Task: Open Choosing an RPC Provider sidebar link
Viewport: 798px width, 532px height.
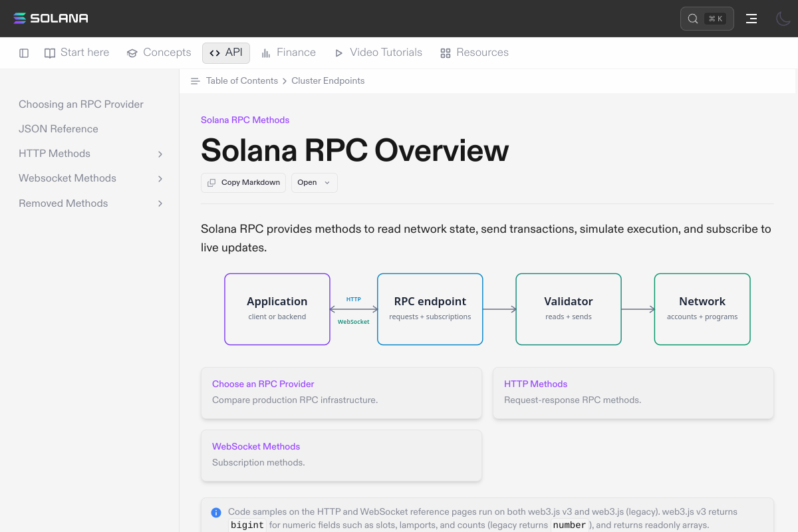Action: point(81,104)
